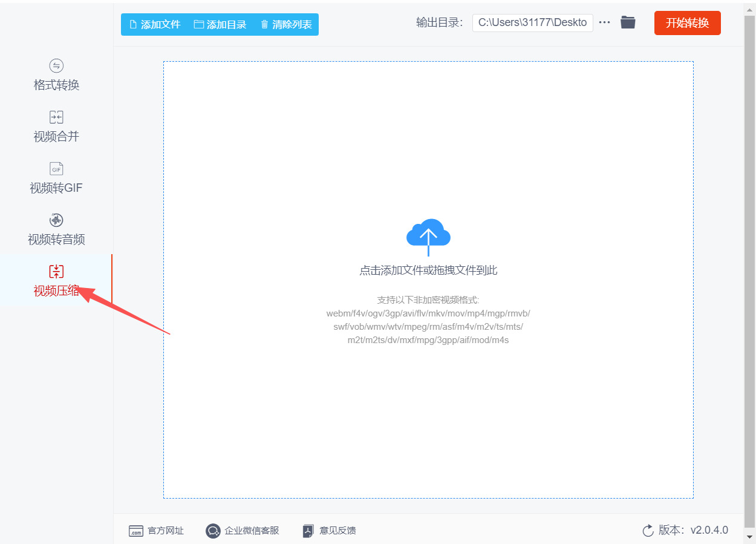Image resolution: width=756 pixels, height=544 pixels.
Task: Switch to 视频合并 tab label
Action: [x=56, y=137]
